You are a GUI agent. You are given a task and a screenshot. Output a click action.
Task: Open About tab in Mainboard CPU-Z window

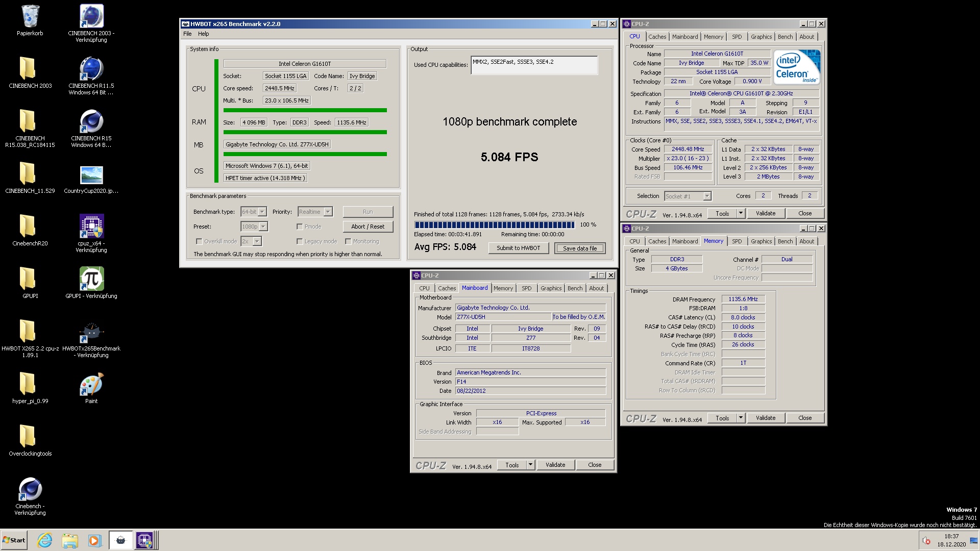(596, 288)
